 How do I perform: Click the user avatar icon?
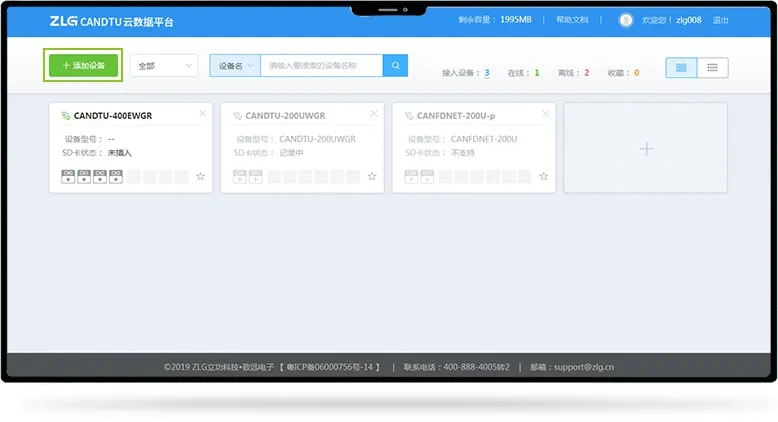(626, 20)
